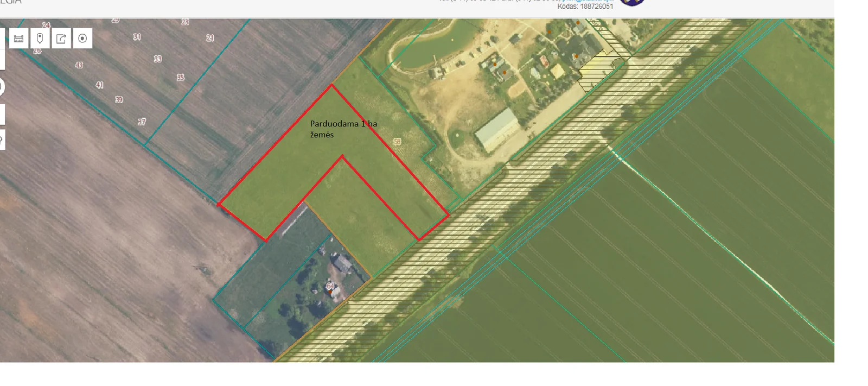Click the 'Kodas: 188726051' text
Screen dimensions: 868x386
point(585,7)
